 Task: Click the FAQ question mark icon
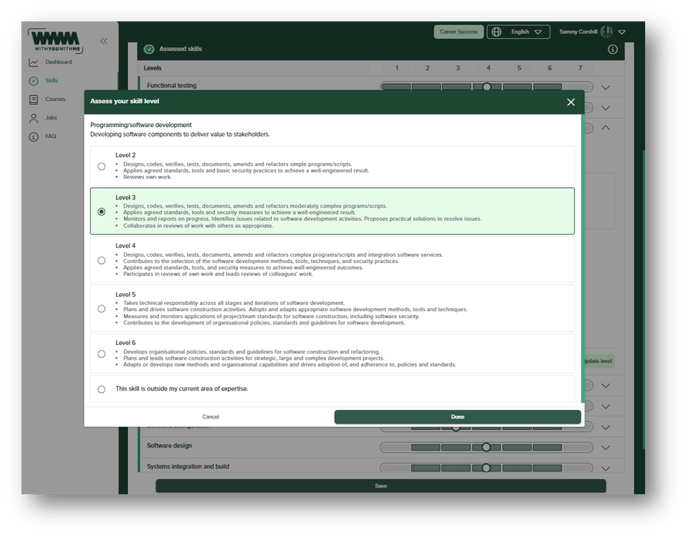pos(34,136)
